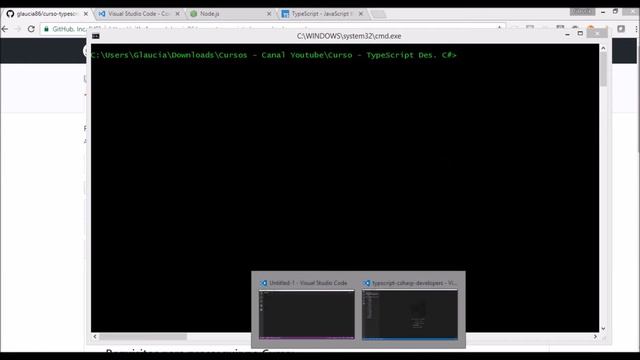Close the TypeScript - JavaScript browser tab
The height and width of the screenshot is (360, 640).
(x=361, y=14)
